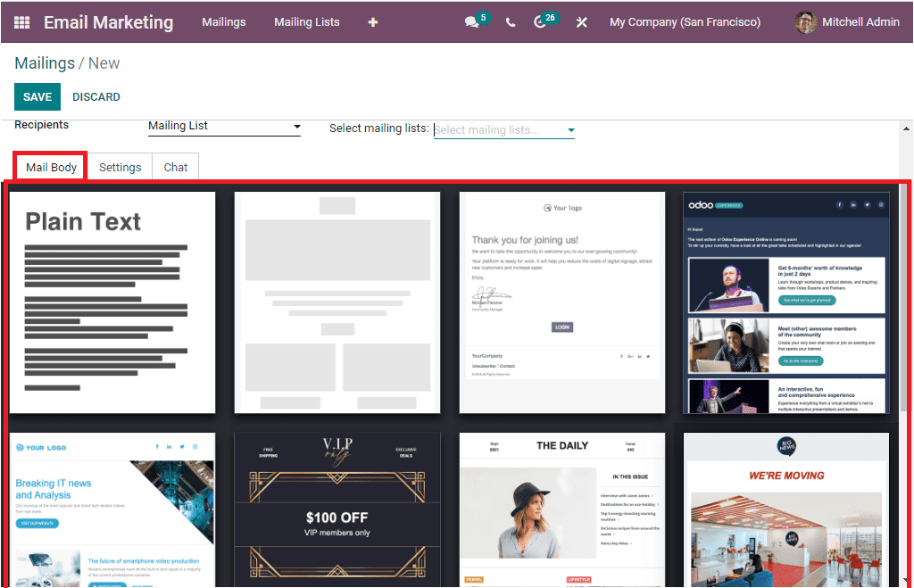Image resolution: width=914 pixels, height=588 pixels.
Task: Switch to the Settings tab
Action: point(120,167)
